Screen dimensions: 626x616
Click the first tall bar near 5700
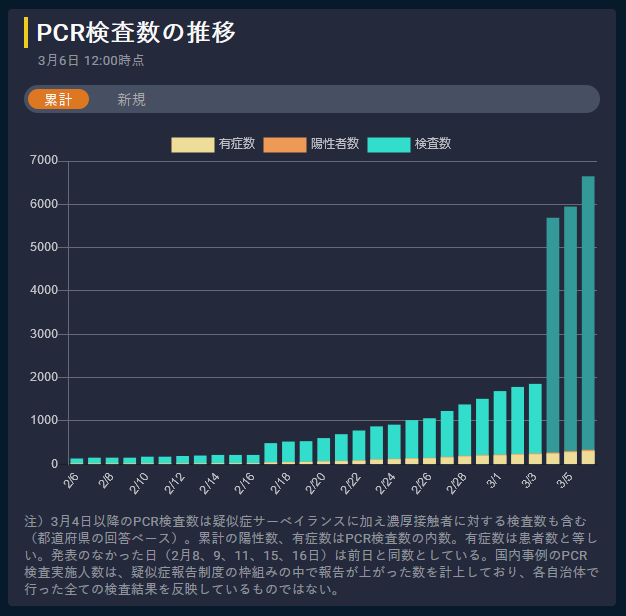[553, 340]
